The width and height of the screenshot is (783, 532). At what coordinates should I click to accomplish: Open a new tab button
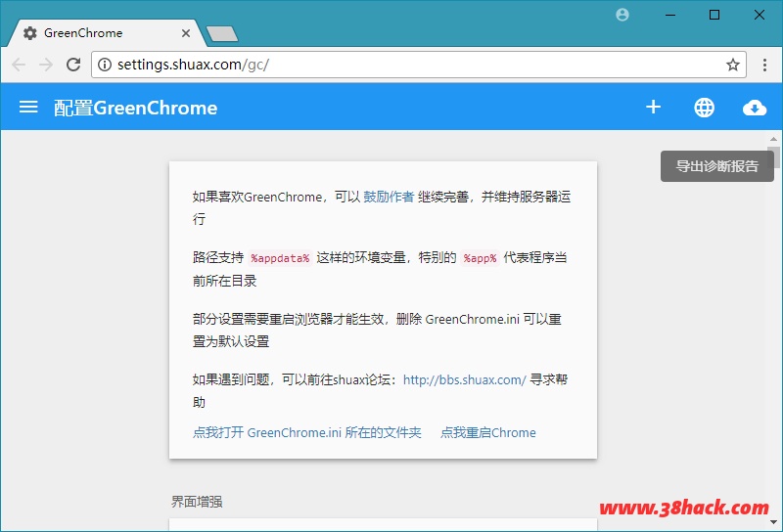[x=222, y=34]
